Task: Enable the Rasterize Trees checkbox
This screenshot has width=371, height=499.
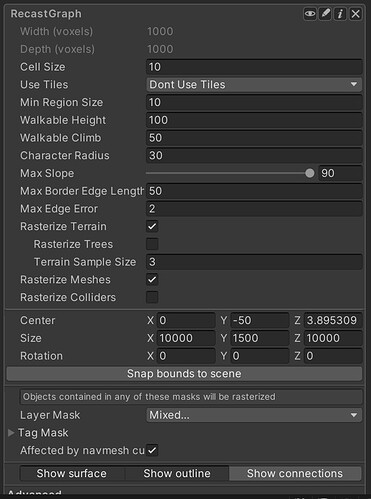Action: coord(152,244)
